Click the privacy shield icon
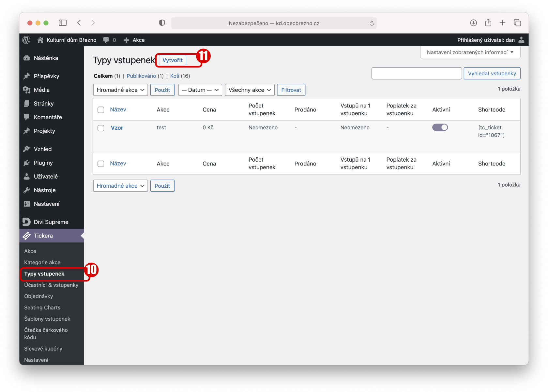Image resolution: width=548 pixels, height=392 pixels. coord(162,23)
